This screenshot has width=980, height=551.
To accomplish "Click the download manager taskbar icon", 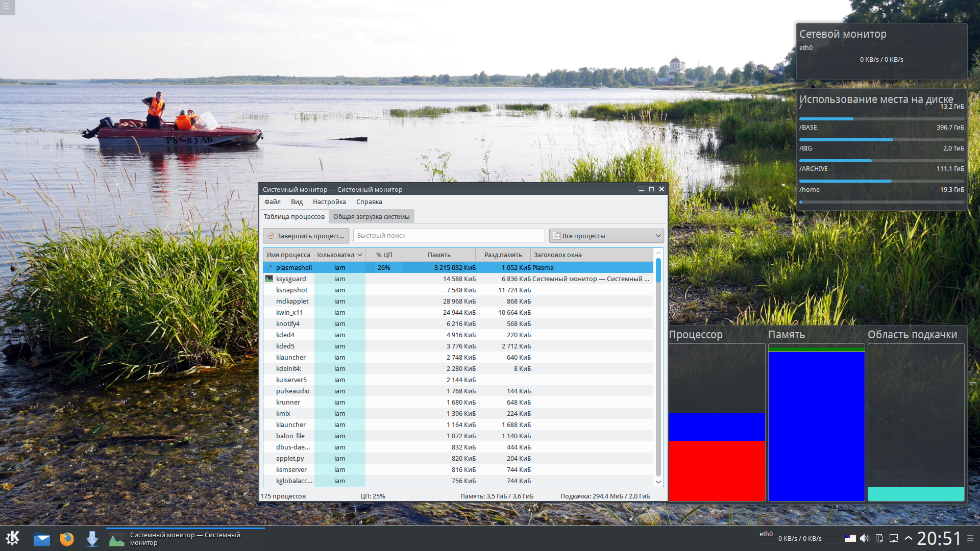I will (92, 539).
